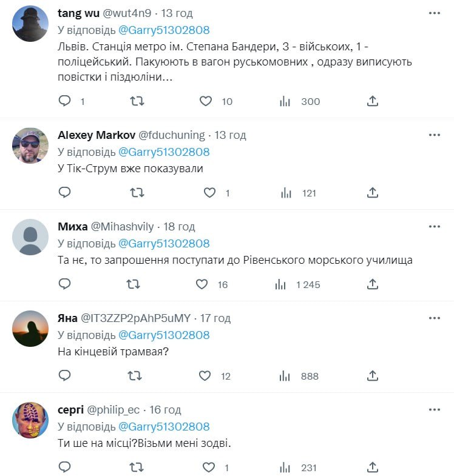This screenshot has width=454, height=476.
Task: Like Яна's tweet with 12 likes
Action: point(206,376)
